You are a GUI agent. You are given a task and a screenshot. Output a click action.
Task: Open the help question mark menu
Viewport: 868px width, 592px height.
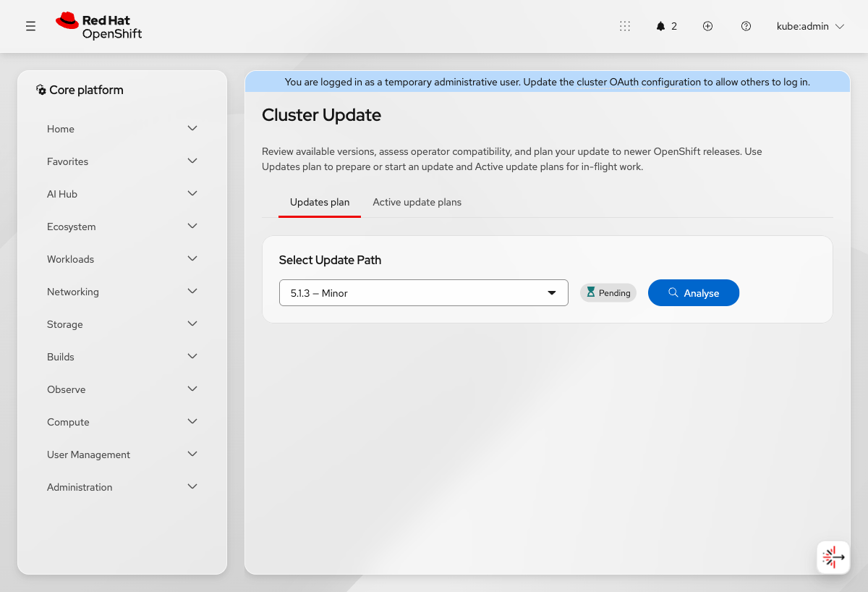[746, 26]
